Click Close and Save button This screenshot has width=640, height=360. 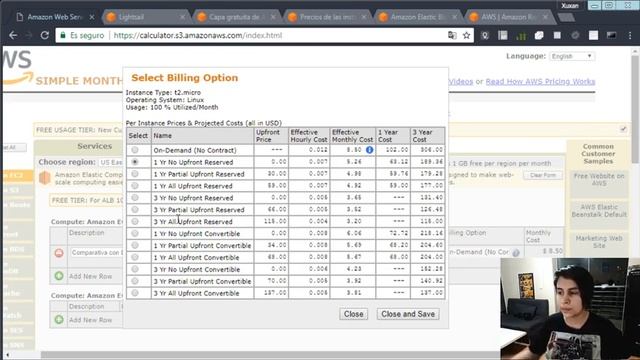[x=408, y=314]
